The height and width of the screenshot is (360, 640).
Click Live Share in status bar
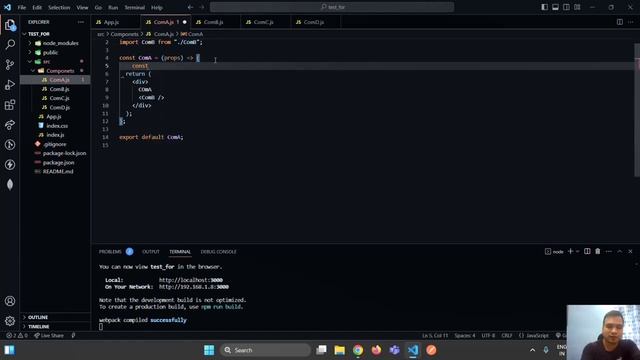pyautogui.click(x=49, y=336)
